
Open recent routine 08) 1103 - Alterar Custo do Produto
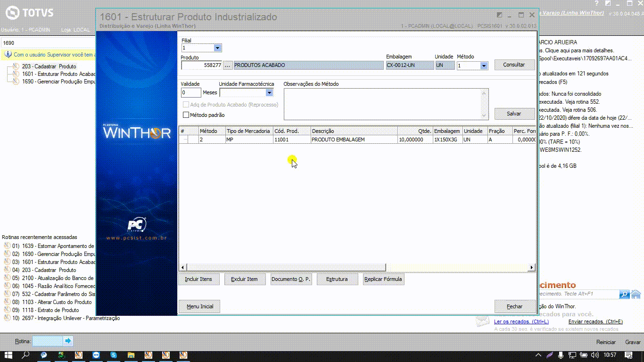pyautogui.click(x=52, y=302)
